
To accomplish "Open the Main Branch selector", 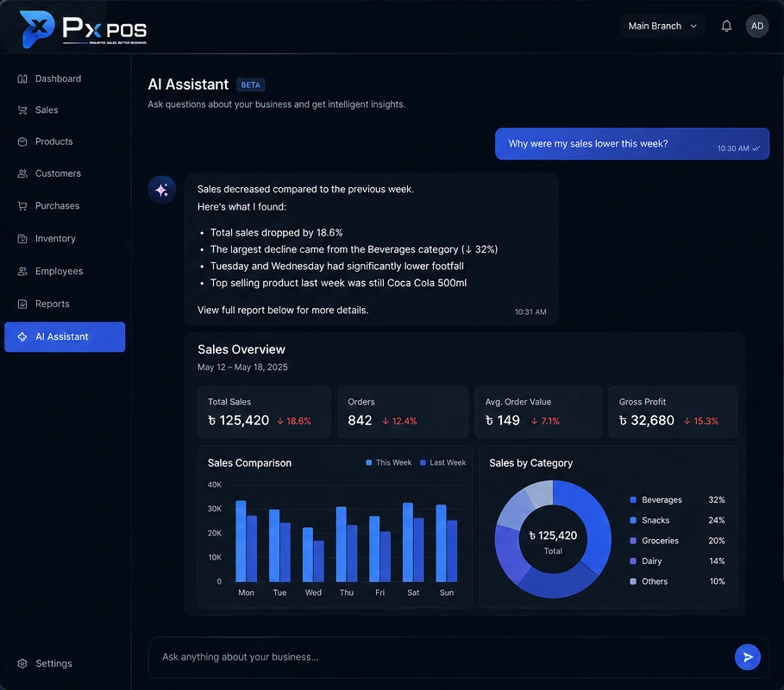I will 662,26.
